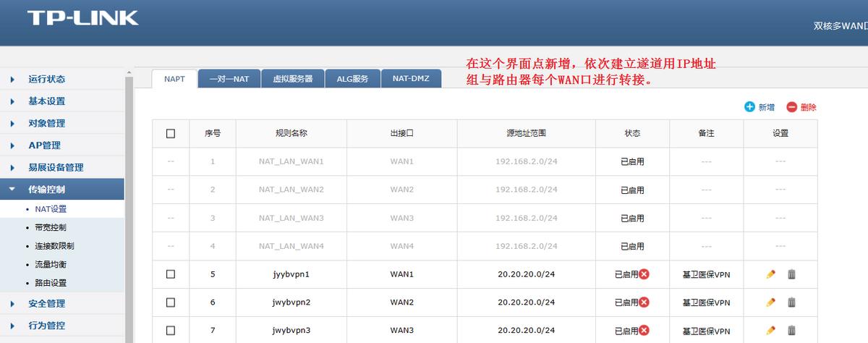
Task: Check the box for rule jyybvpn1
Action: click(x=171, y=274)
